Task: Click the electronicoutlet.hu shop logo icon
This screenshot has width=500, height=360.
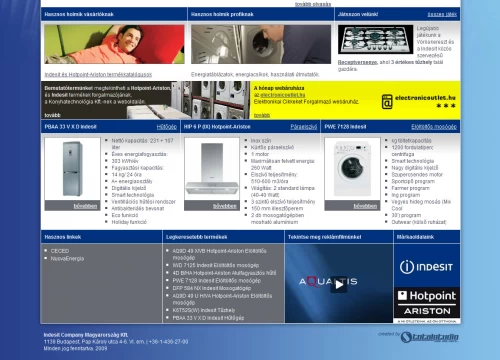Action: tap(387, 102)
